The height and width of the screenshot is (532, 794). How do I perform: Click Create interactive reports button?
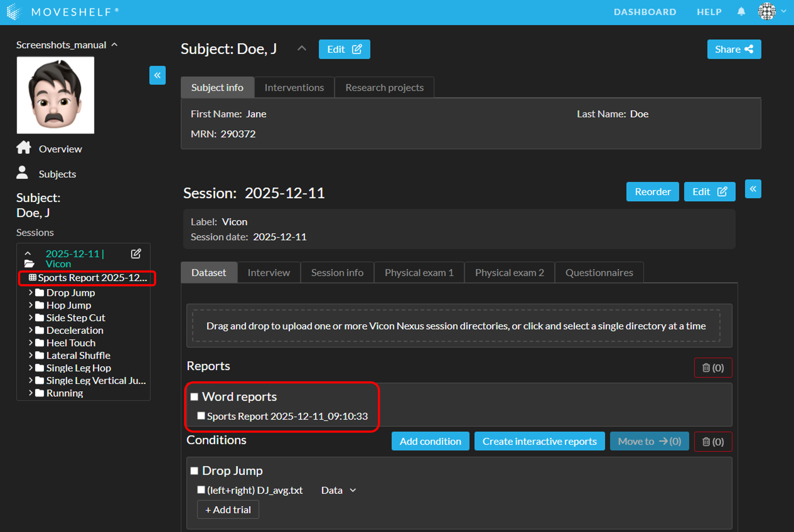point(539,441)
